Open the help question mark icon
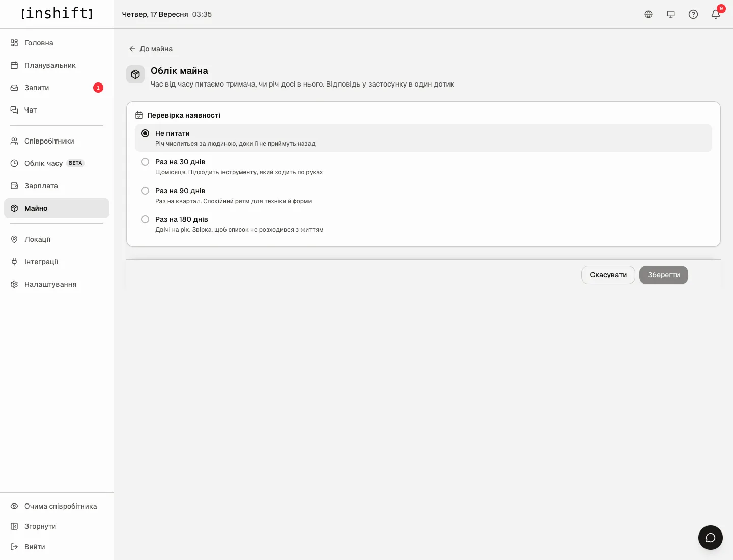 point(693,14)
